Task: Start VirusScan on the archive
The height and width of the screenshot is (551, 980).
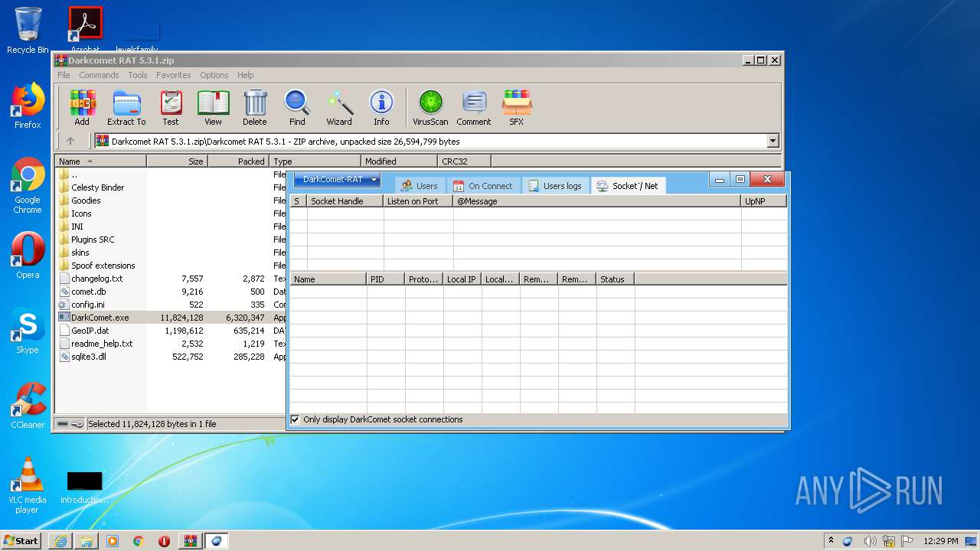Action: point(430,107)
